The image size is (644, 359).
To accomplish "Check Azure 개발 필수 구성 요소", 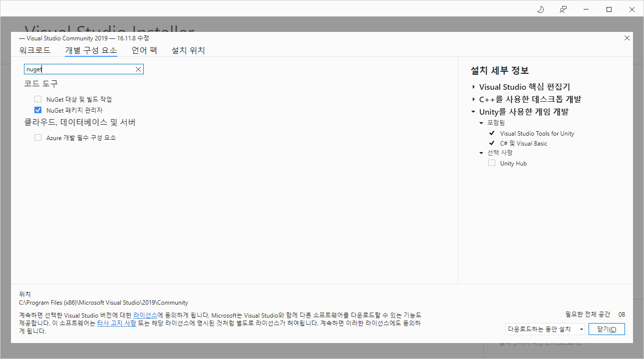I will click(x=38, y=137).
